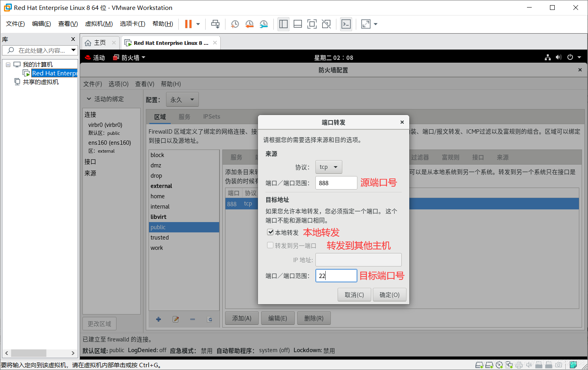Check the 转发到另一端口 checkbox
The height and width of the screenshot is (370, 588).
[270, 245]
